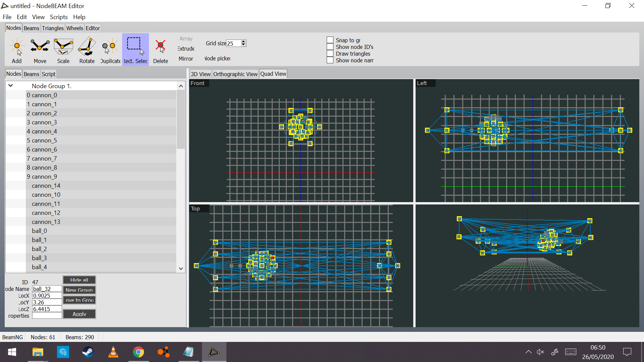Decrease grid size with stepper down arrow
This screenshot has width=644, height=362.
point(244,45)
